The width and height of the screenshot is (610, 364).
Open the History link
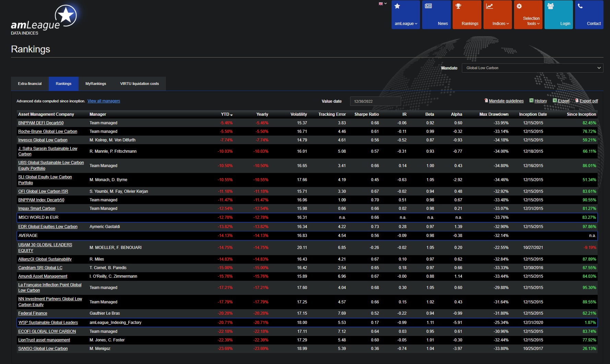[x=541, y=101]
